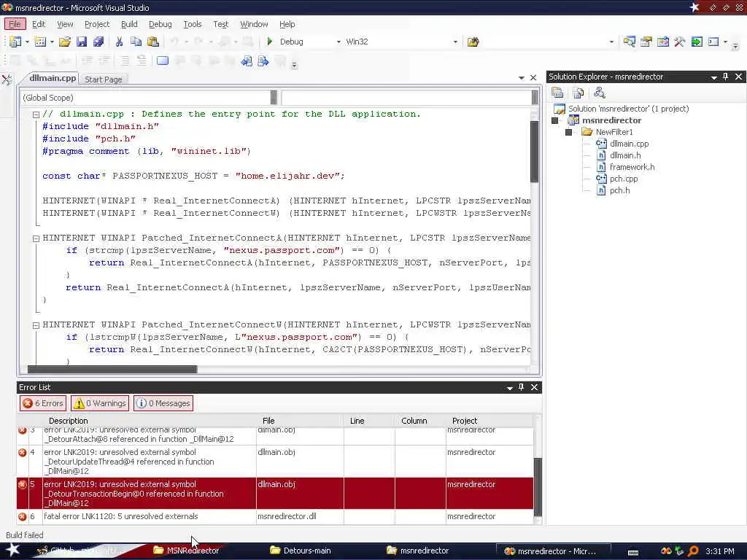Select pch.cpp in Solution Explorer
This screenshot has width=747, height=560.
[x=623, y=179]
